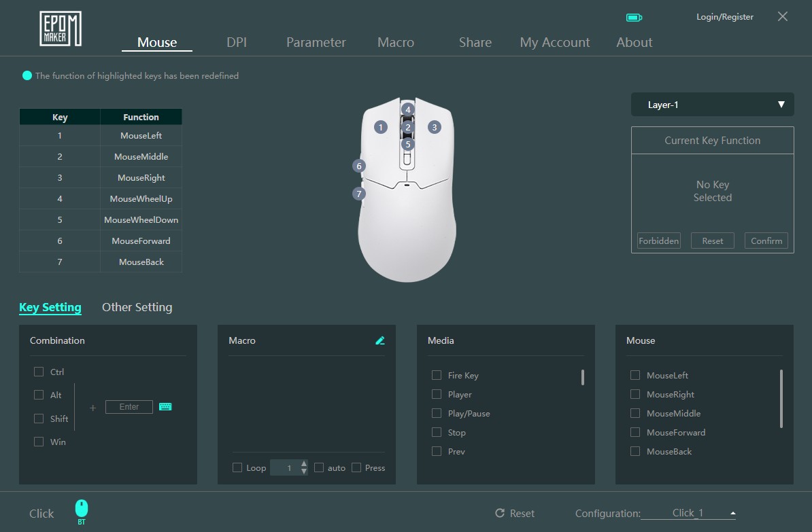Click the Epomaker logo

pyautogui.click(x=61, y=29)
